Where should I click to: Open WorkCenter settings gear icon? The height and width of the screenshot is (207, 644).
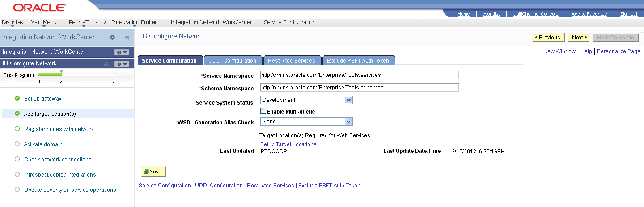(x=112, y=38)
